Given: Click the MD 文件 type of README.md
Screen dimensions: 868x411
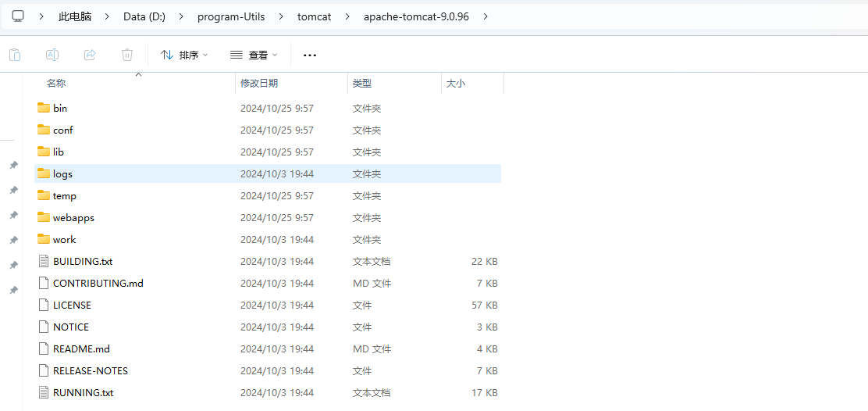Looking at the screenshot, I should point(372,349).
